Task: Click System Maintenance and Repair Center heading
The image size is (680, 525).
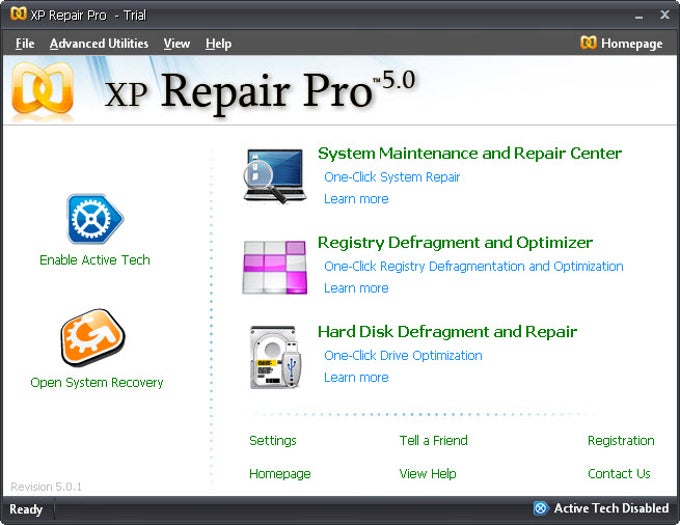Action: tap(470, 153)
